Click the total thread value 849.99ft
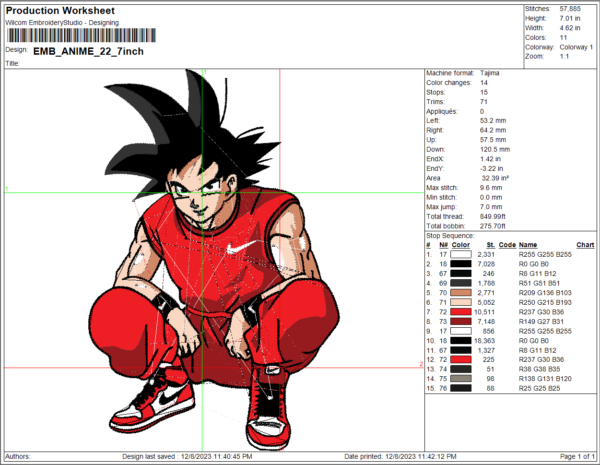The image size is (600, 465). click(493, 217)
